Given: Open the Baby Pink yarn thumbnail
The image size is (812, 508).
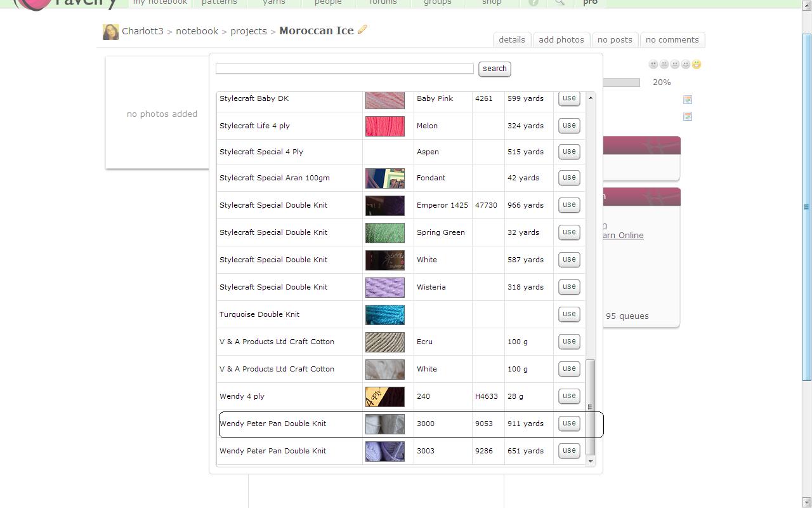Looking at the screenshot, I should [385, 100].
